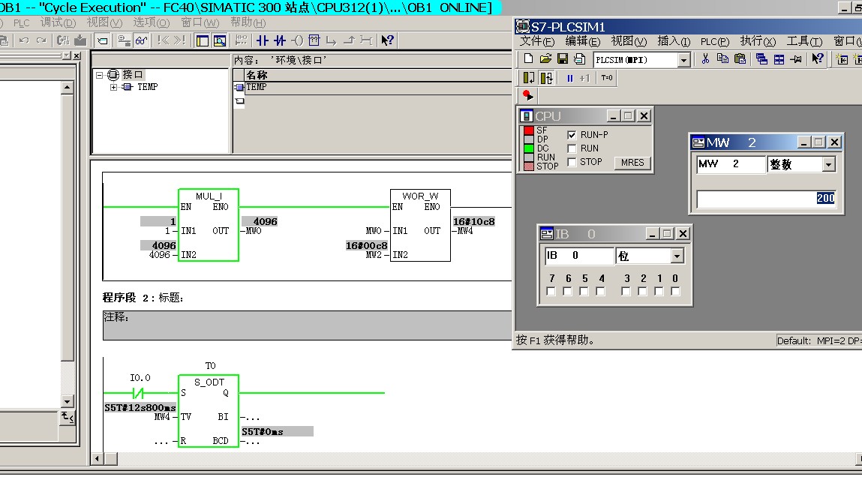Open the 工具(T) menu in PLCSIM

[x=804, y=41]
